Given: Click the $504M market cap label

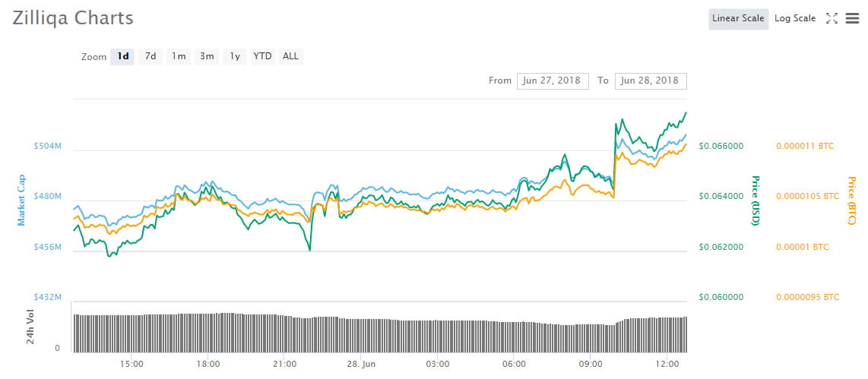Looking at the screenshot, I should pyautogui.click(x=48, y=146).
